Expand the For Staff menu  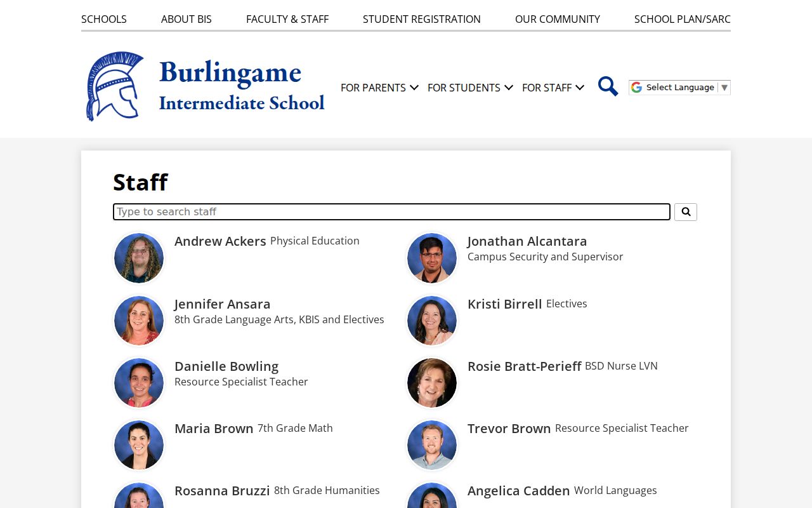tap(553, 88)
